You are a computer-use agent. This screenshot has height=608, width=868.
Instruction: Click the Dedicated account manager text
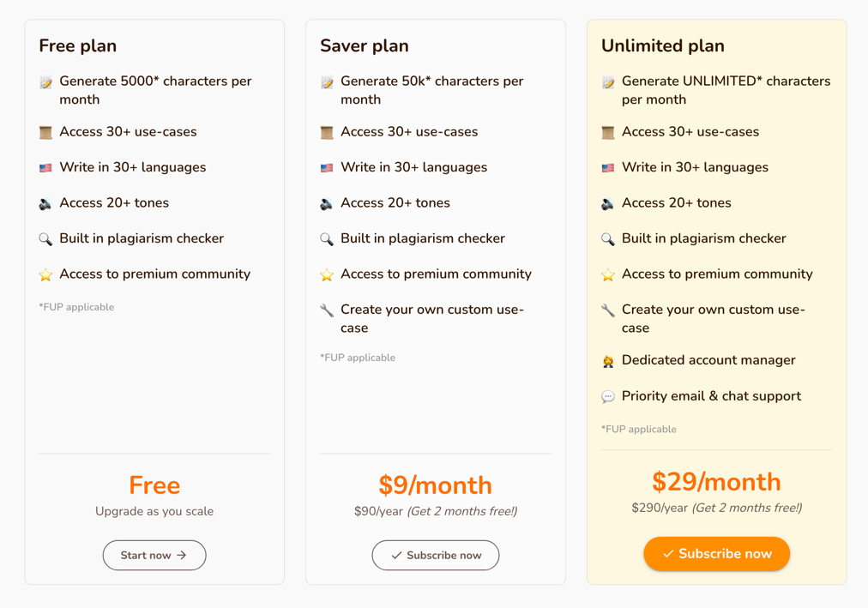tap(708, 360)
